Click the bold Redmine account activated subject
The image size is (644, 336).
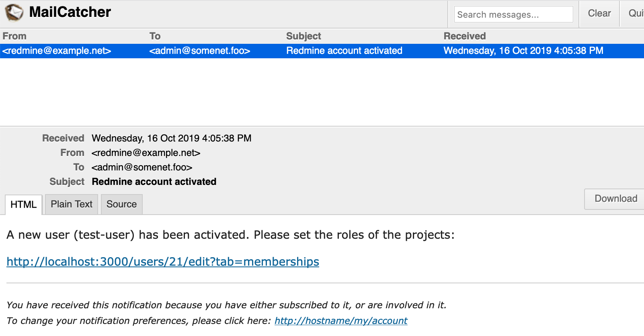154,182
